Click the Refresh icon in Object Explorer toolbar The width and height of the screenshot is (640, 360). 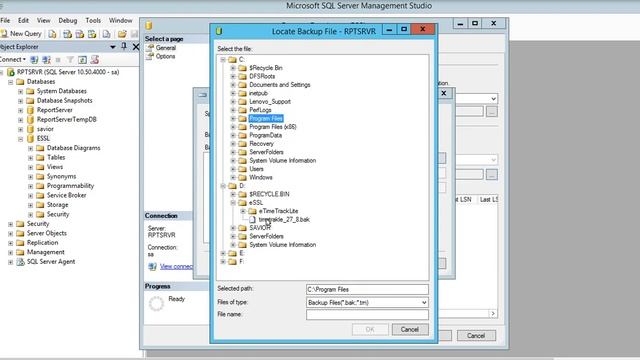click(x=82, y=60)
